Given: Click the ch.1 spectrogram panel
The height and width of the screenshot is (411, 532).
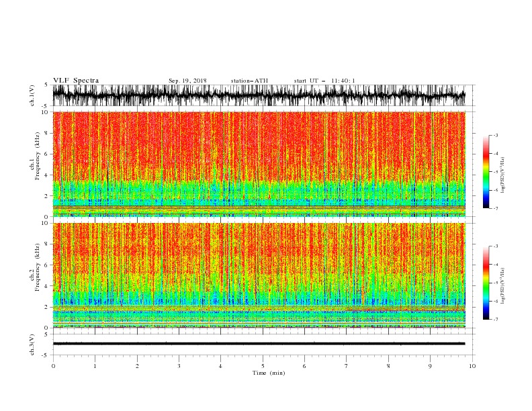Looking at the screenshot, I should [259, 164].
